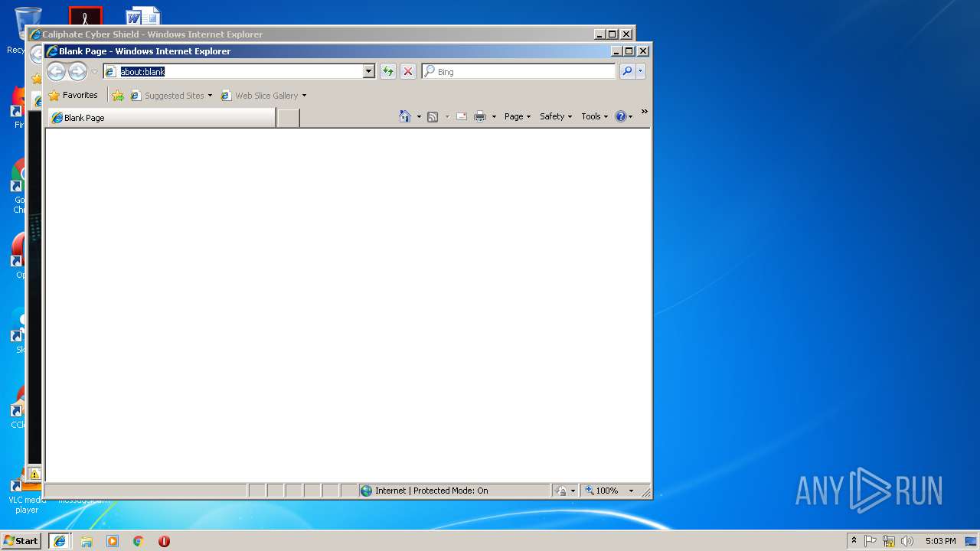980x551 pixels.
Task: Click the 5:03 PM clock
Action: (940, 541)
